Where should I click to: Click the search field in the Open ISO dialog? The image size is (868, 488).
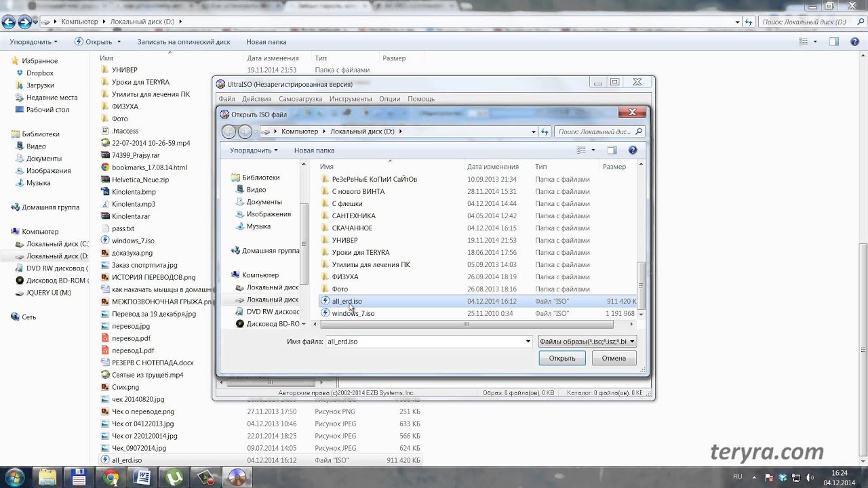point(599,131)
